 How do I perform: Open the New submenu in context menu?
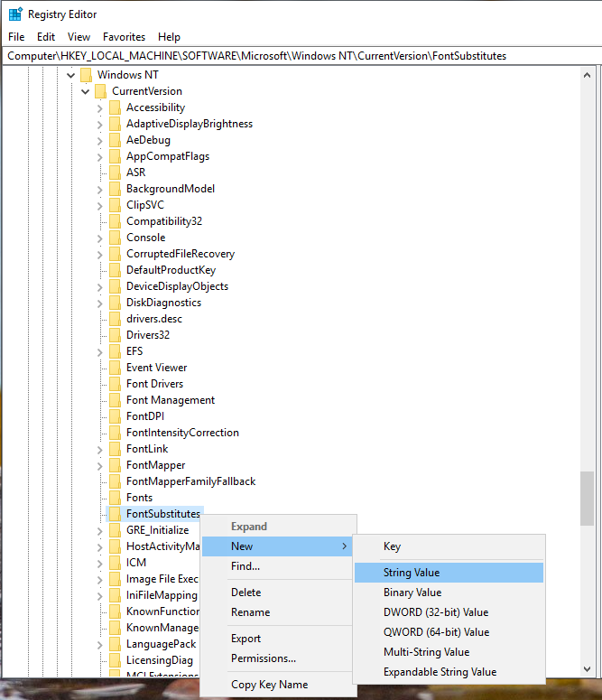coord(277,546)
